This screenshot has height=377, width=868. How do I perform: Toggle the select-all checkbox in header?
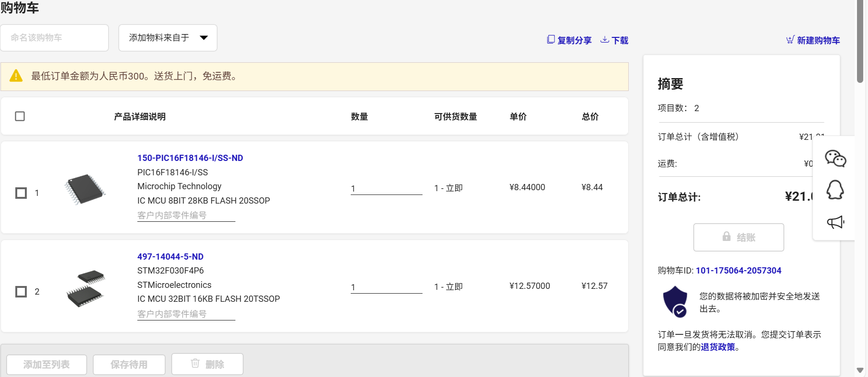20,116
